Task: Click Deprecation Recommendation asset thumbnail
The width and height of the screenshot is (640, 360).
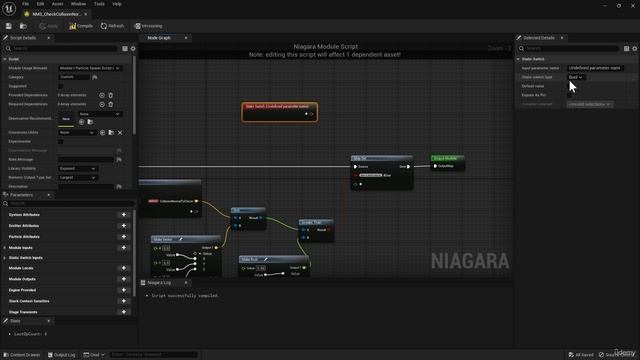Action: click(66, 119)
